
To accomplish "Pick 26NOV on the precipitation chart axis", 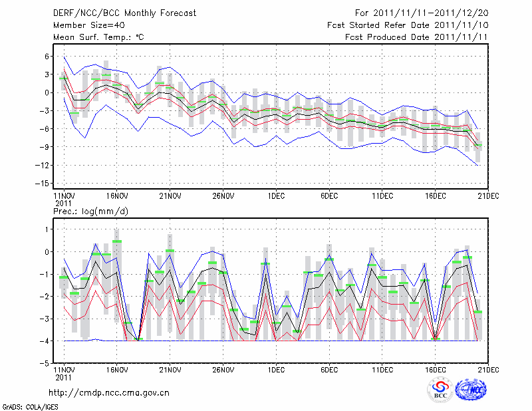I will (x=223, y=368).
